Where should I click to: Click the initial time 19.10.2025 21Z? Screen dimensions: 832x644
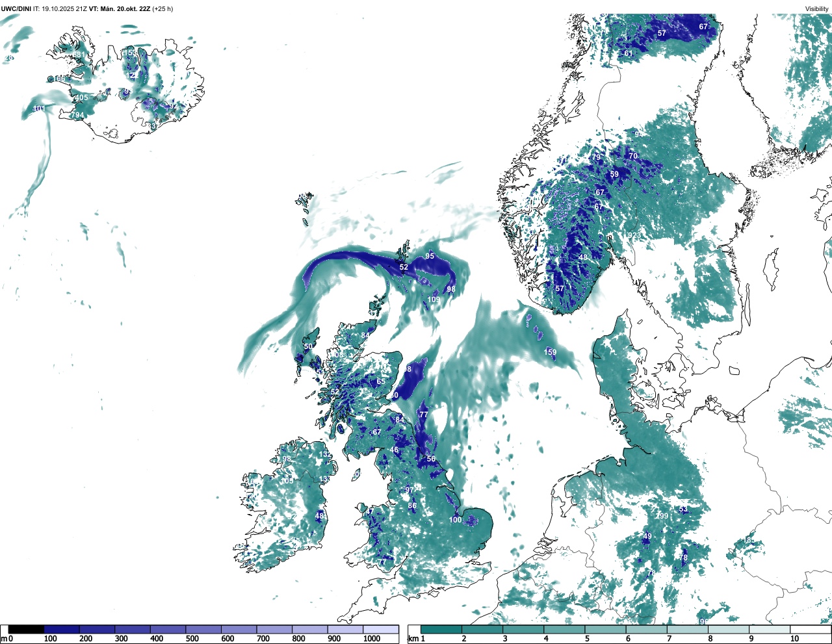click(64, 9)
